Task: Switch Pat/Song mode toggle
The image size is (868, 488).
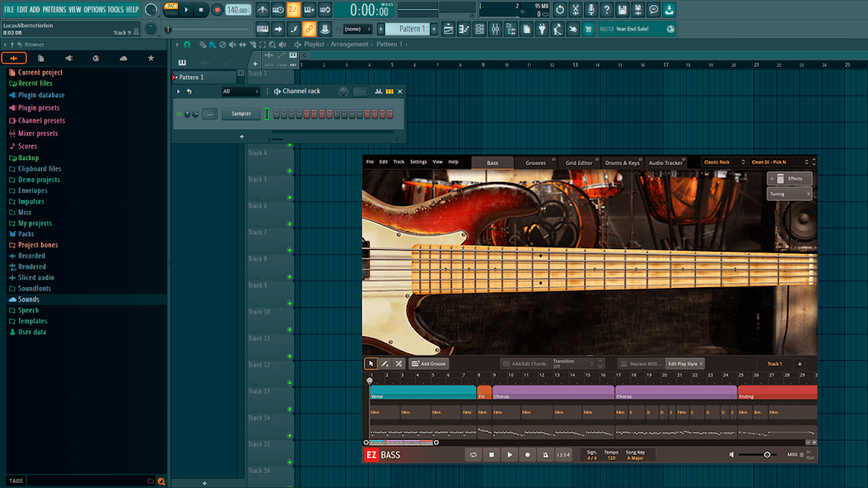Action: click(x=171, y=9)
